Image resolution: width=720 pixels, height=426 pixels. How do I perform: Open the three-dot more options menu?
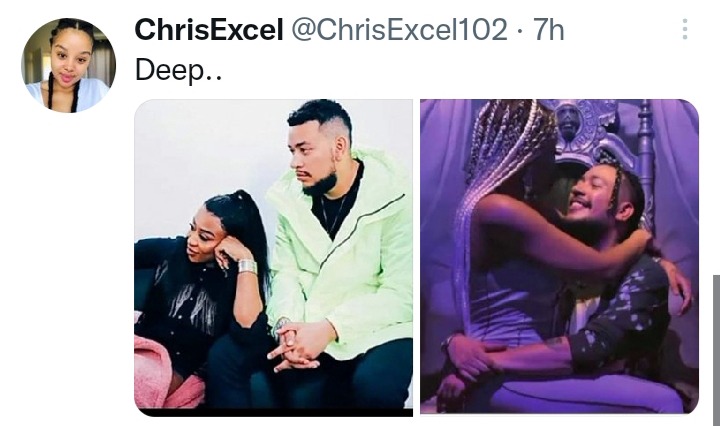[685, 29]
